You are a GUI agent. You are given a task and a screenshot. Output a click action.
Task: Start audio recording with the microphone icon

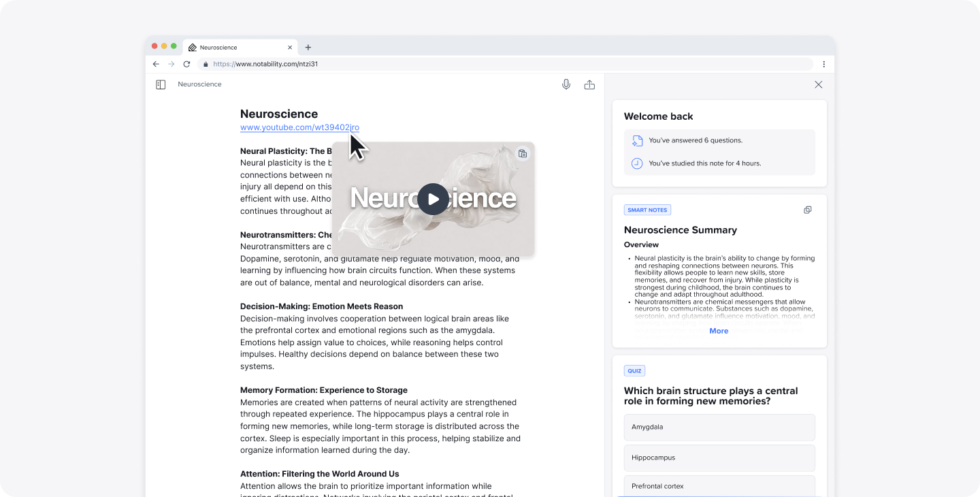[566, 84]
